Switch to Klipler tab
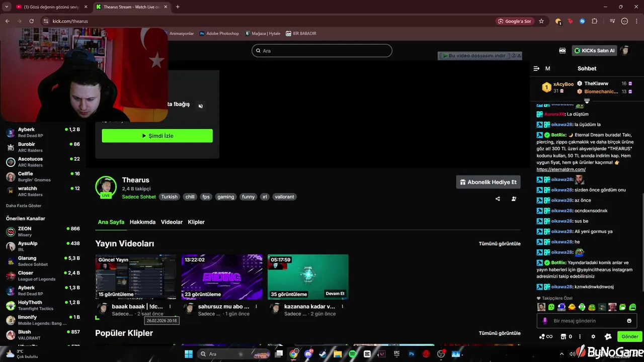Image resolution: width=644 pixels, height=362 pixels. pyautogui.click(x=196, y=222)
